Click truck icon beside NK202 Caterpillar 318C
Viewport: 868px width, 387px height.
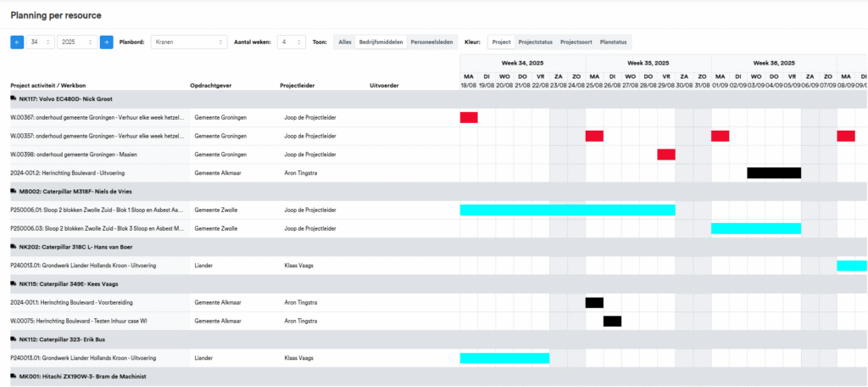tap(13, 247)
